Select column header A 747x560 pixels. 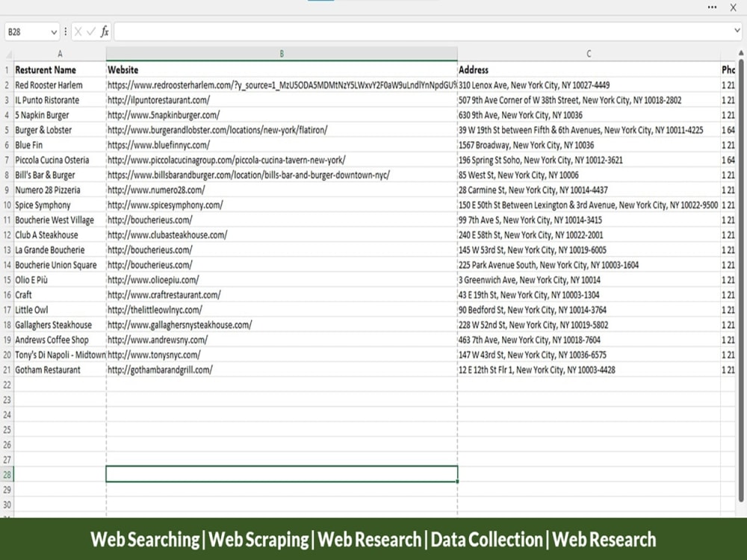click(x=59, y=54)
